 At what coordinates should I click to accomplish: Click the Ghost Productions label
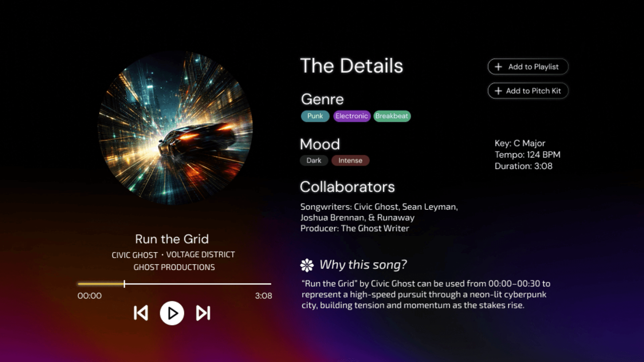(x=174, y=267)
